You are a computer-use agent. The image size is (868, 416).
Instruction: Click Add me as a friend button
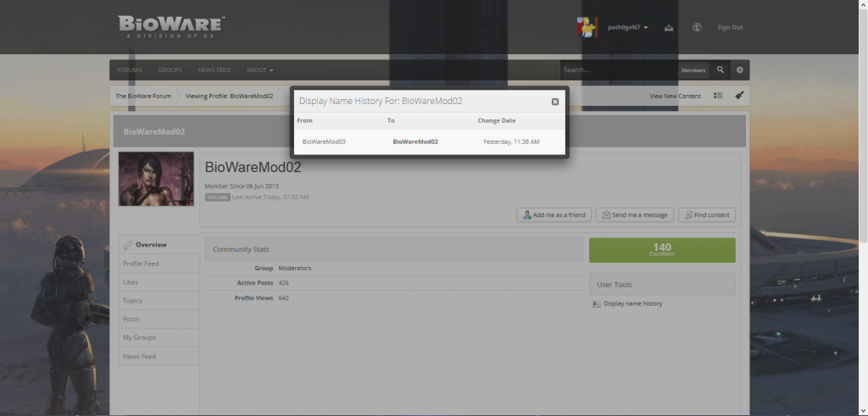554,214
